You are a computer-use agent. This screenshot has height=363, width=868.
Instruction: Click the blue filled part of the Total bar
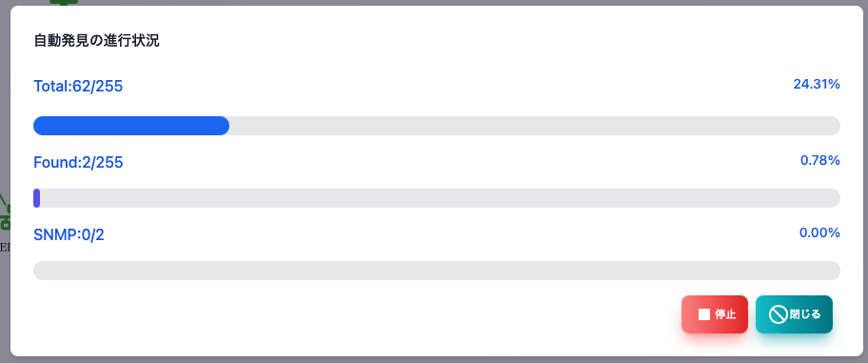point(131,126)
